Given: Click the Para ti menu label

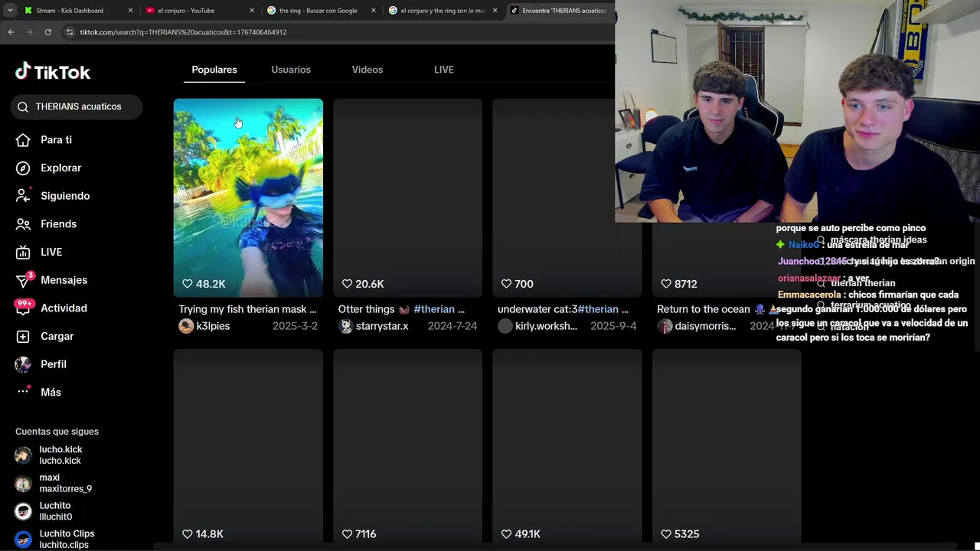Looking at the screenshot, I should click(x=56, y=140).
